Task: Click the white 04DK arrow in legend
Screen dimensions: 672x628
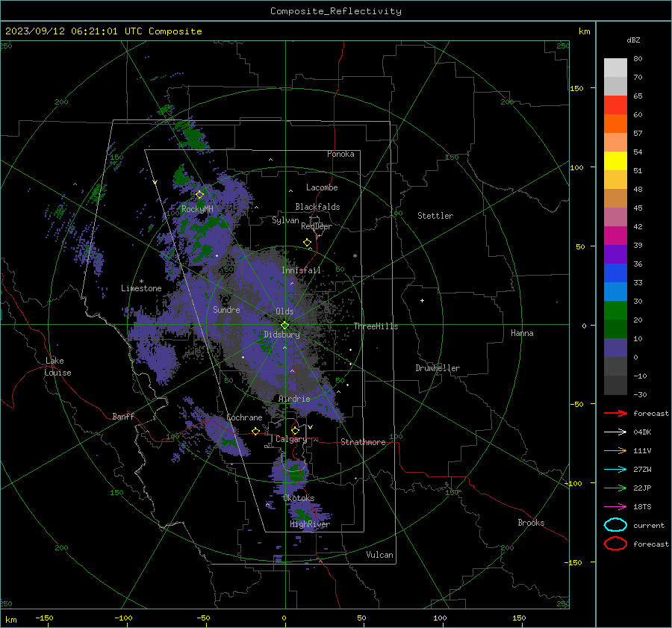Action: [615, 432]
